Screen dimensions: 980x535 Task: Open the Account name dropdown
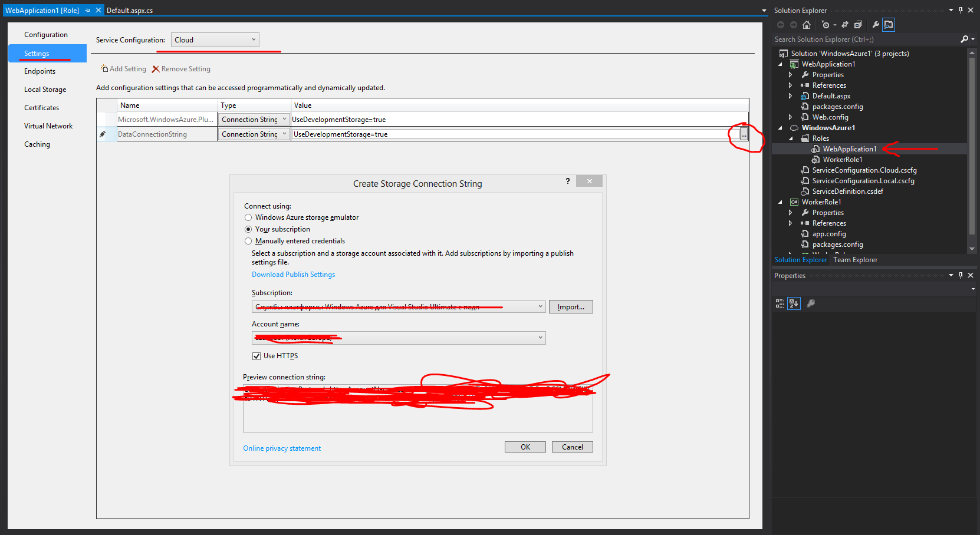click(x=399, y=338)
